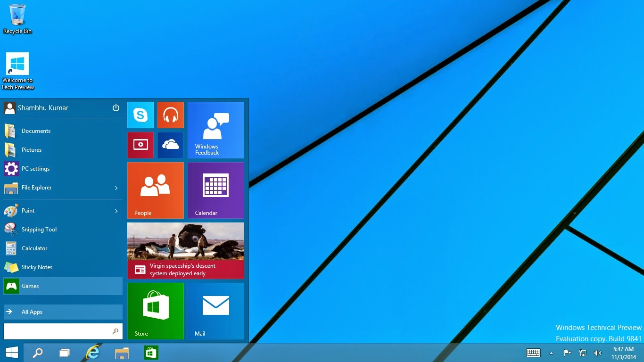Viewport: 644px width, 362px height.
Task: Open File Explorer from the taskbar
Action: click(x=122, y=353)
